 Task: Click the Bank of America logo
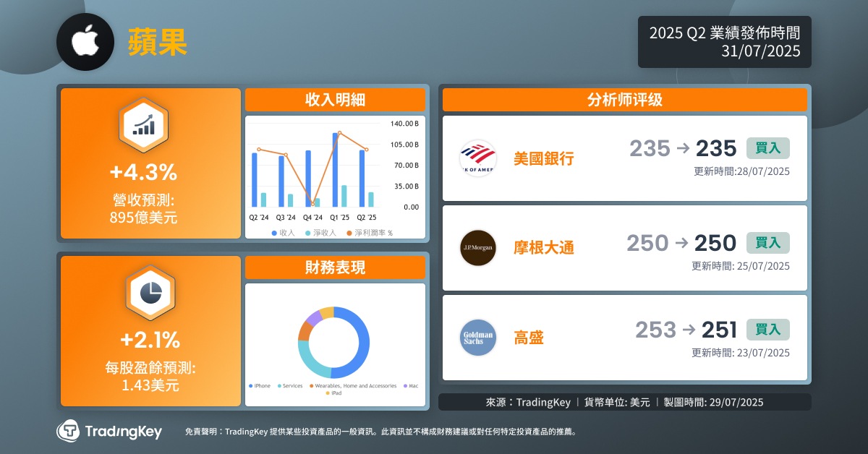coord(478,158)
